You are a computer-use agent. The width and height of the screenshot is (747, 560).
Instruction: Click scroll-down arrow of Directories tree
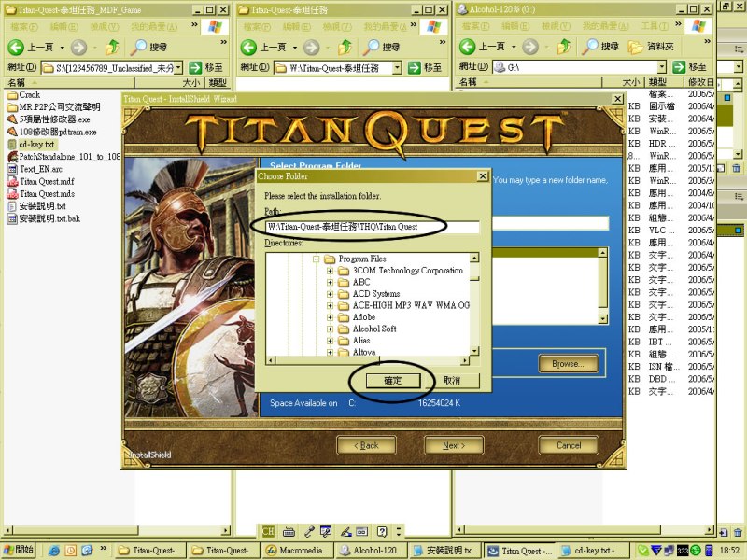pos(474,351)
